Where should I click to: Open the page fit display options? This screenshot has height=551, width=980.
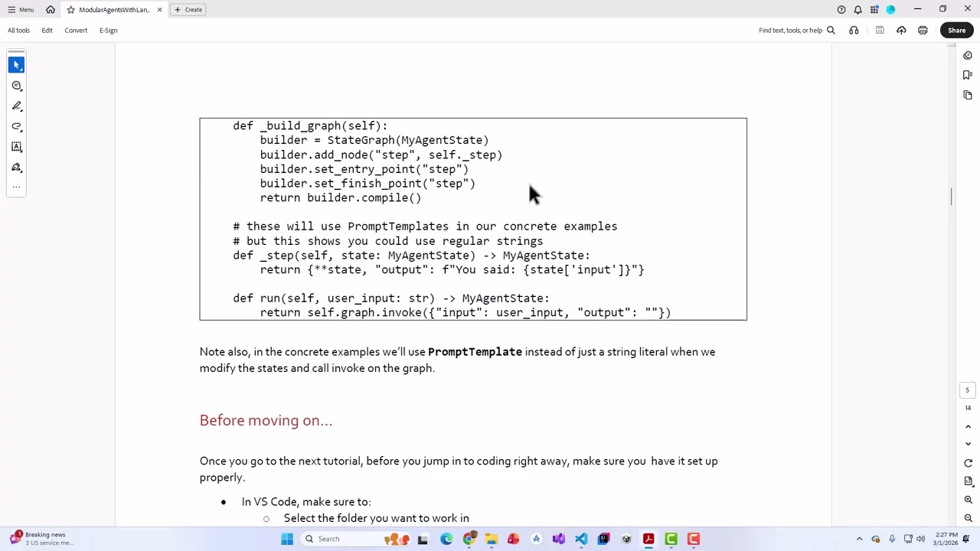[x=968, y=481]
